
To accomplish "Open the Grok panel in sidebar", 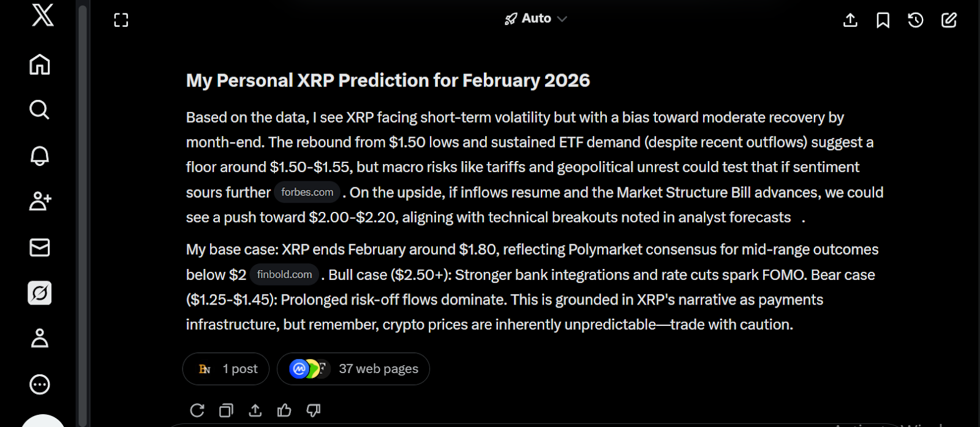I will 40,293.
